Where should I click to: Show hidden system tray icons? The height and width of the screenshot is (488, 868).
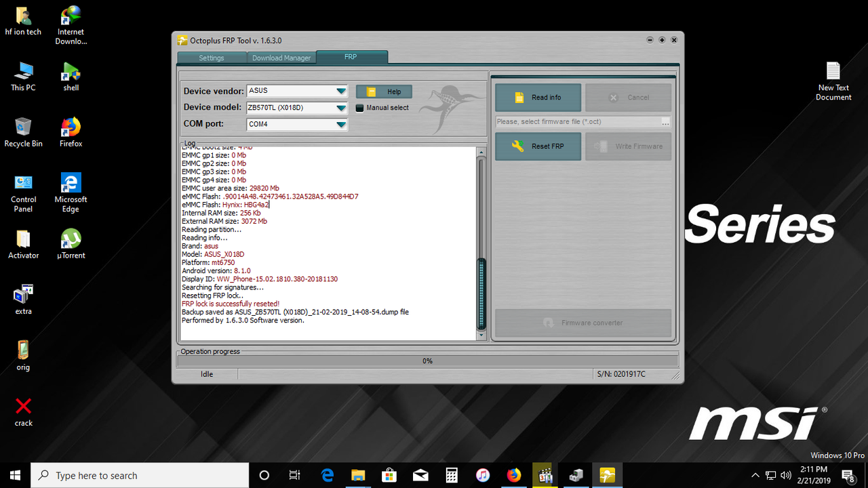click(x=755, y=475)
